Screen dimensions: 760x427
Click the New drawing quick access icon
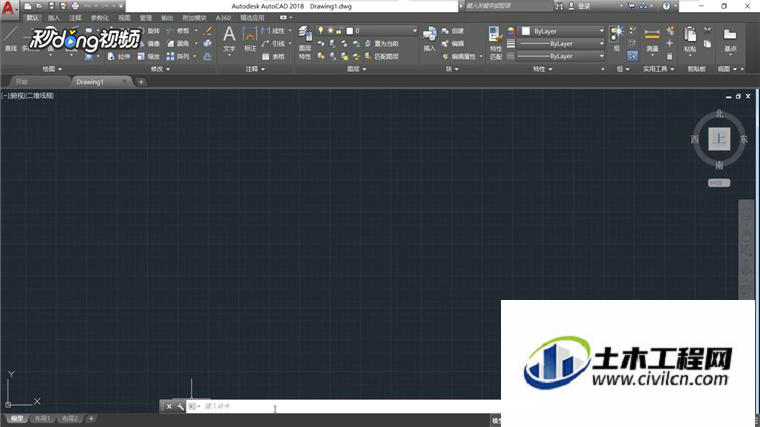[28, 6]
